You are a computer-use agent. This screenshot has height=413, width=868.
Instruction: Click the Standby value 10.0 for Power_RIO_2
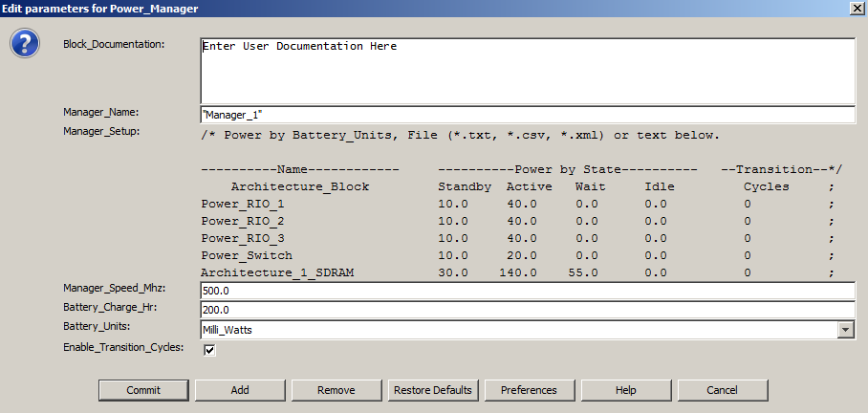453,221
